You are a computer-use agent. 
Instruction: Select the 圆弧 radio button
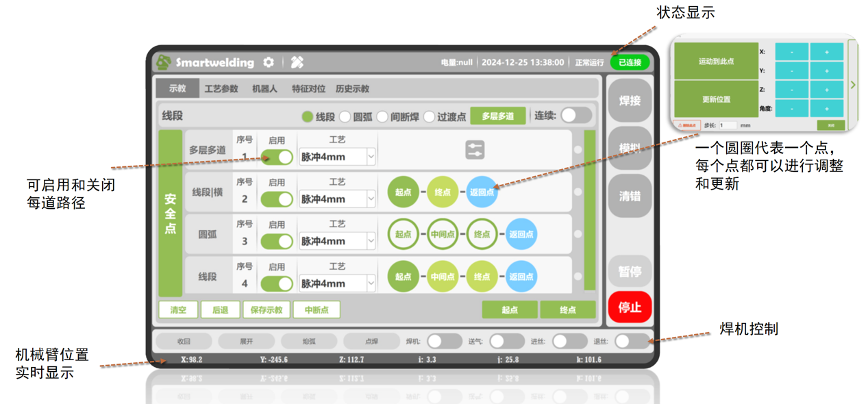(346, 117)
